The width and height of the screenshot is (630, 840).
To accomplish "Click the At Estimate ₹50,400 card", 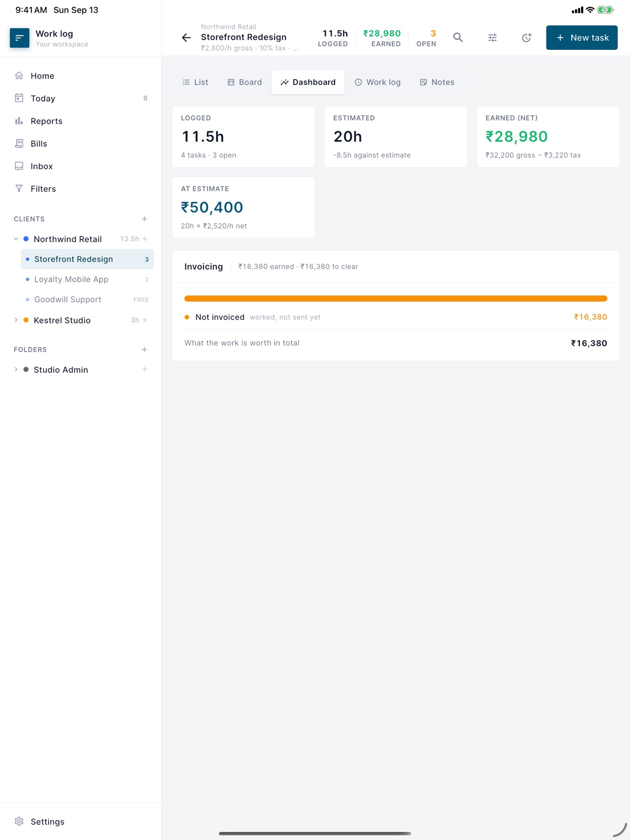I will 243,208.
